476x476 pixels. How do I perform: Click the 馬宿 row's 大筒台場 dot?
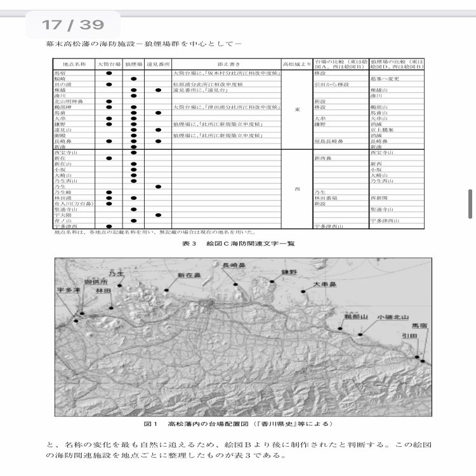109,73
